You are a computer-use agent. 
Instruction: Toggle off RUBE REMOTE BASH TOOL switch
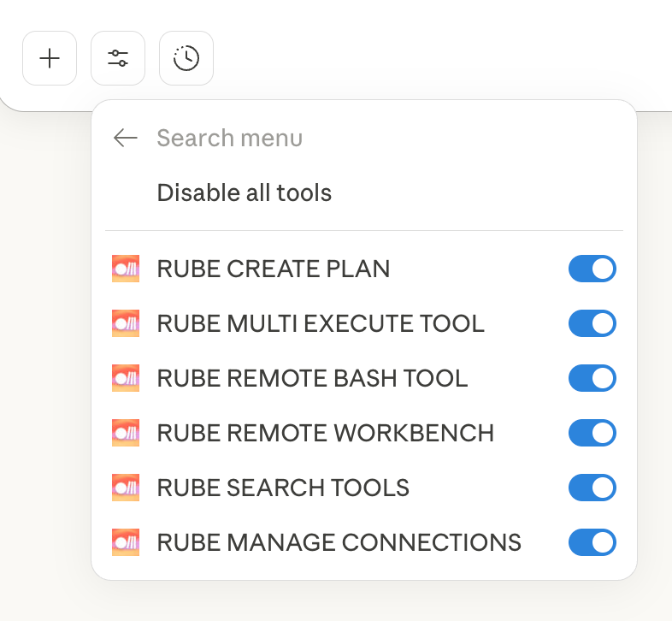pyautogui.click(x=592, y=378)
